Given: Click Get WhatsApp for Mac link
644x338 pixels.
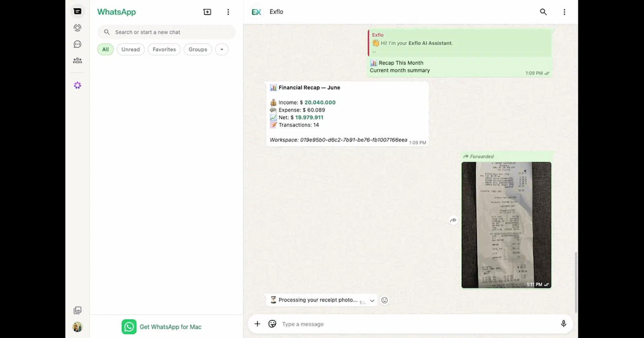Looking at the screenshot, I should [171, 327].
